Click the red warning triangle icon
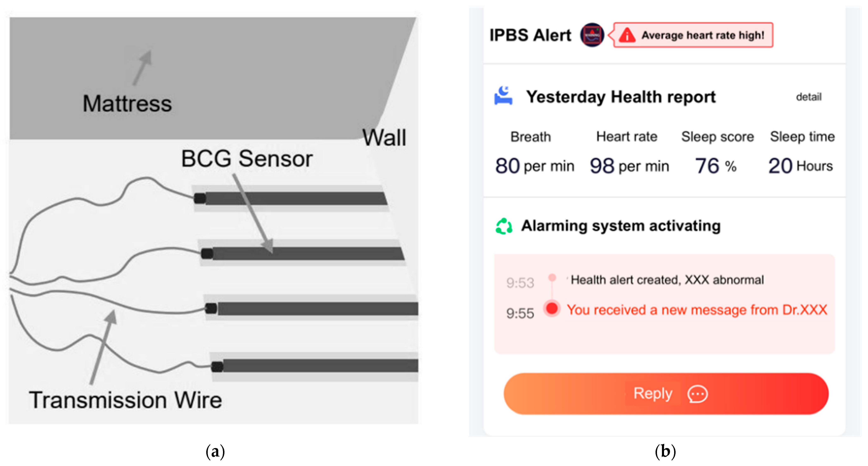 tap(627, 35)
